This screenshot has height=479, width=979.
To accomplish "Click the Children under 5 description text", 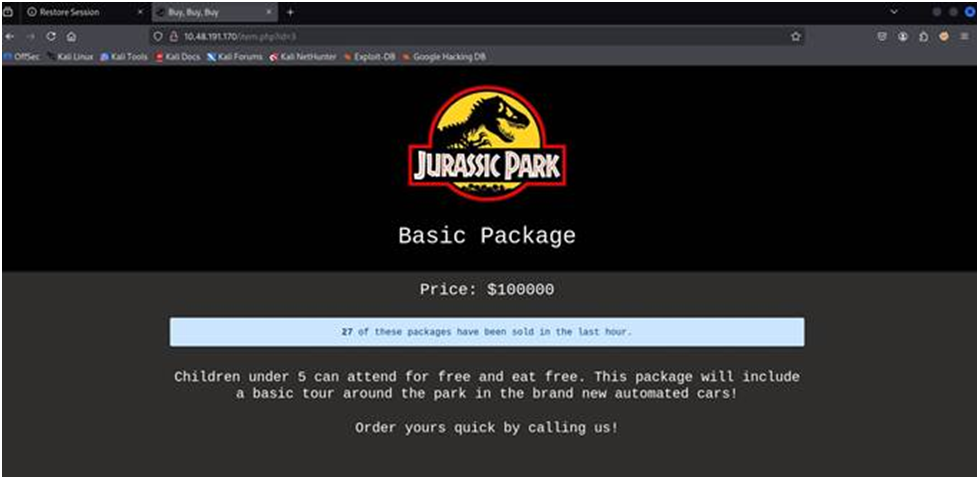I will 487,386.
